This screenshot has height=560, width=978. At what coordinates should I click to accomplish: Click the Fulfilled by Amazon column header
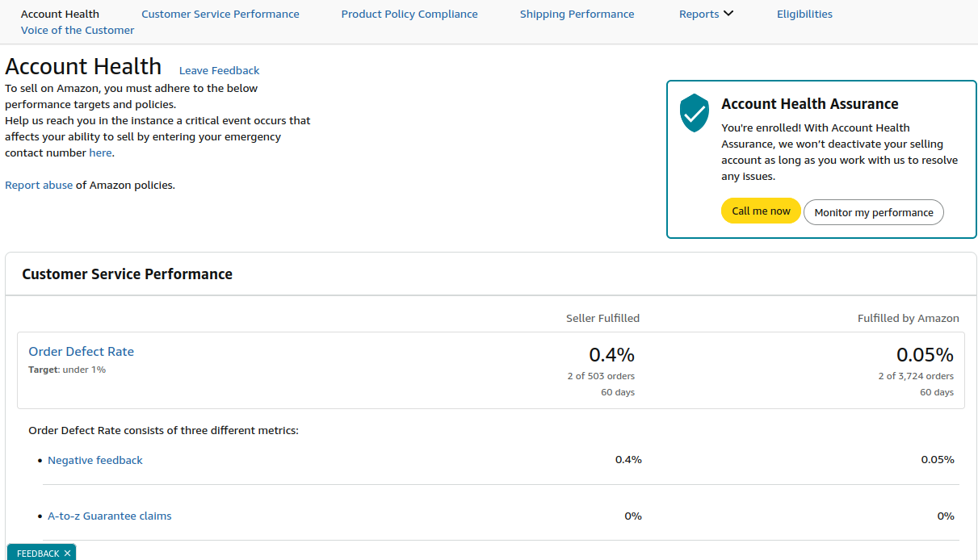(x=909, y=318)
